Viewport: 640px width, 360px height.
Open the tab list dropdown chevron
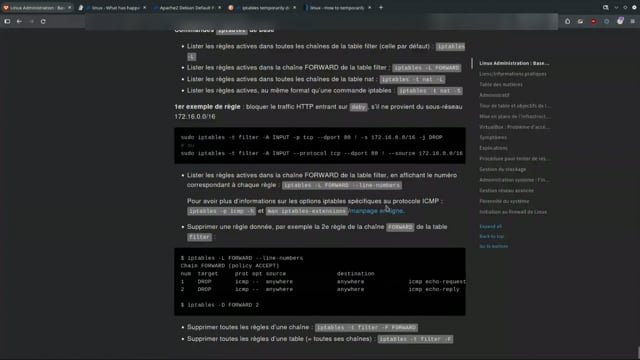click(616, 7)
